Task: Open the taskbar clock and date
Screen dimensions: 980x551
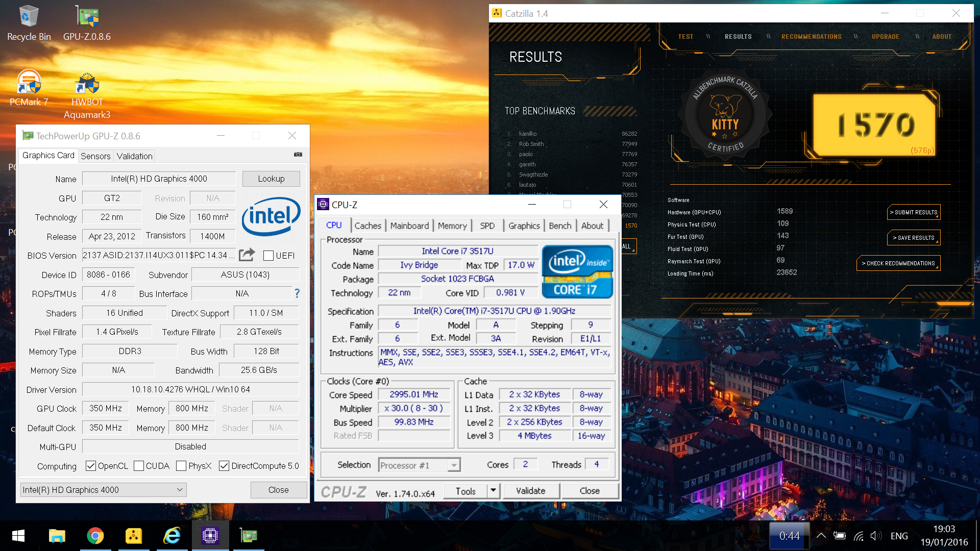Action: tap(944, 536)
